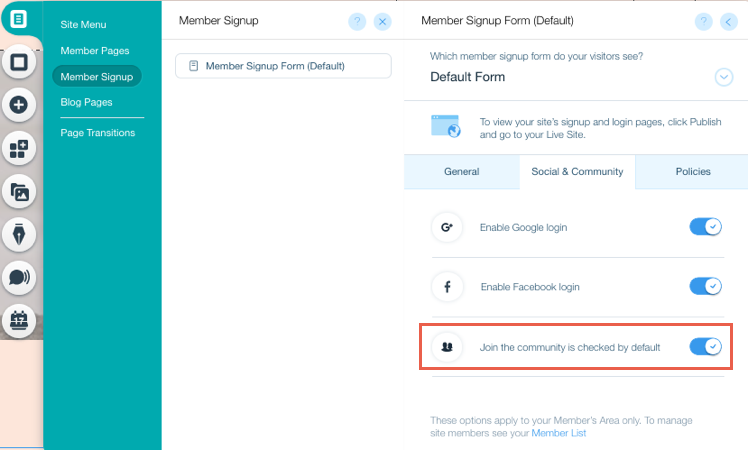
Task: Toggle Enable Facebook login switch
Action: point(706,286)
